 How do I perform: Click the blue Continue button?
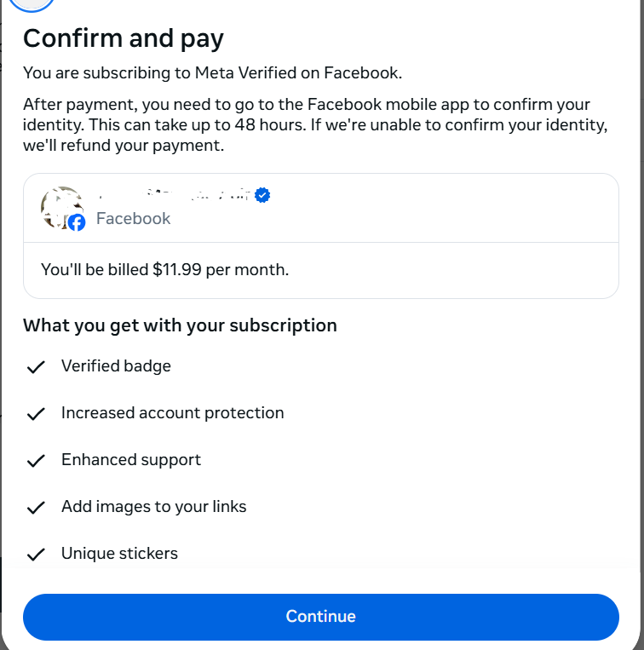pos(321,617)
